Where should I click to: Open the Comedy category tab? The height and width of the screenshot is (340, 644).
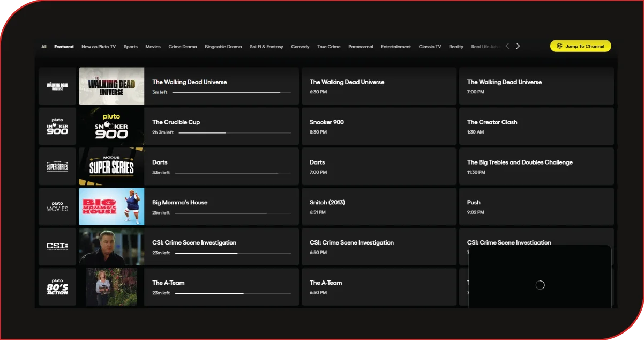click(300, 47)
